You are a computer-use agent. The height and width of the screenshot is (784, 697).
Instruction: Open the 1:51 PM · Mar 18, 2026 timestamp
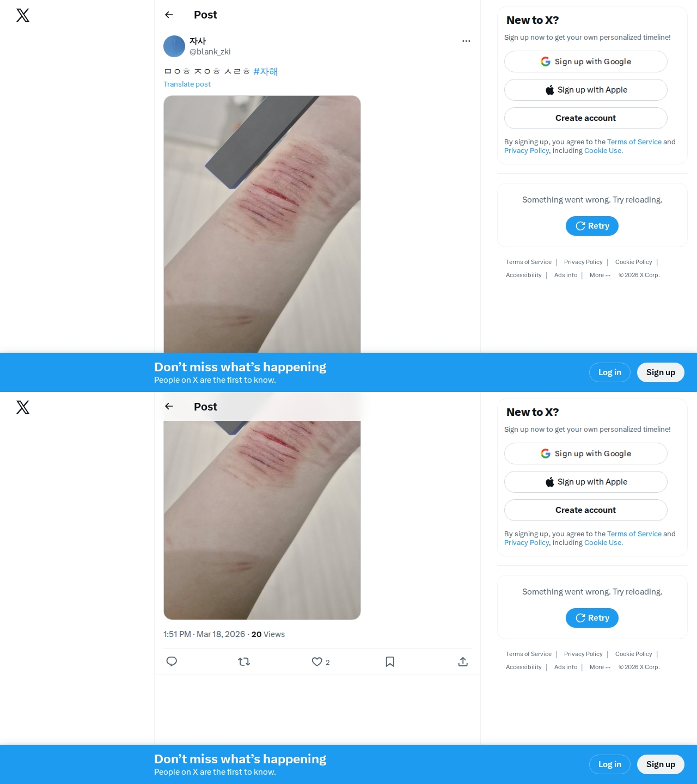204,634
